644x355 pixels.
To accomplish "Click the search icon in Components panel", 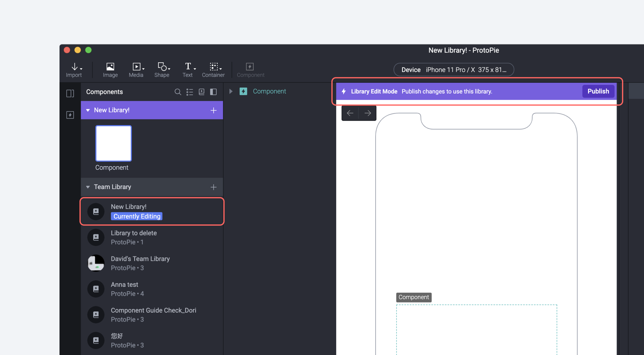I will tap(177, 92).
